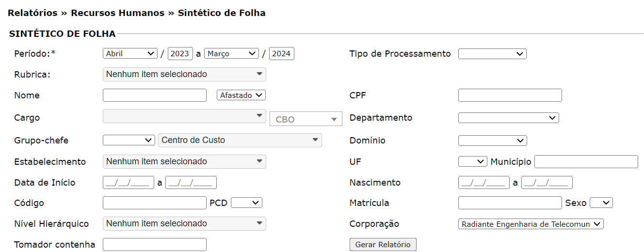644x252 pixels.
Task: Open the Tipo de Processamento dropdown
Action: 492,54
